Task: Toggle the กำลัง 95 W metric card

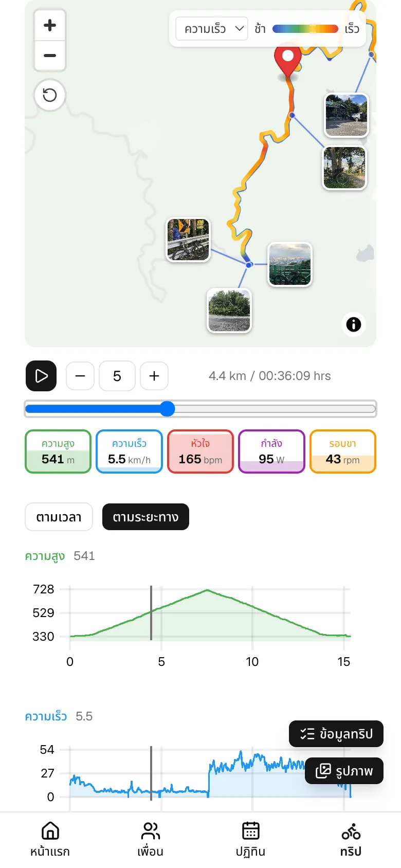Action: point(271,451)
